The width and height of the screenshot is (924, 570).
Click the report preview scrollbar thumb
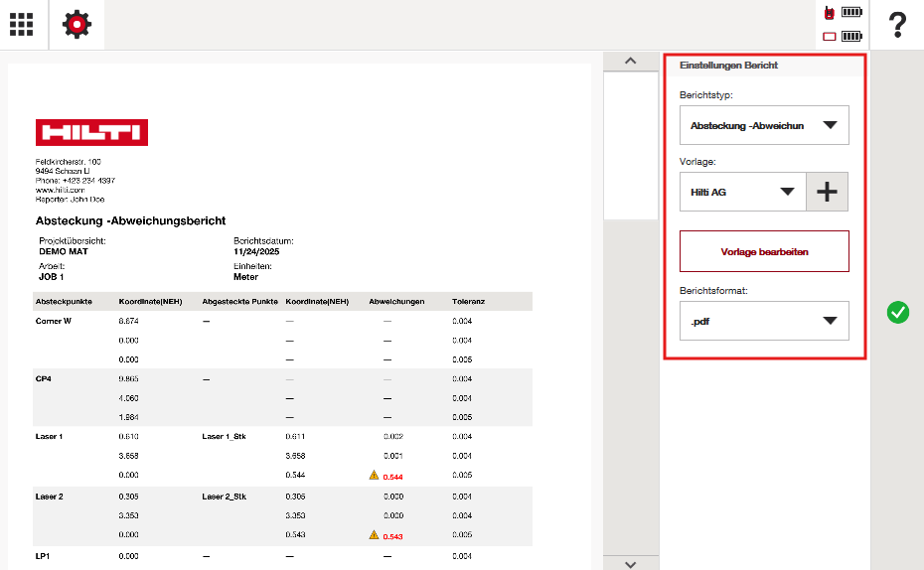tap(630, 144)
